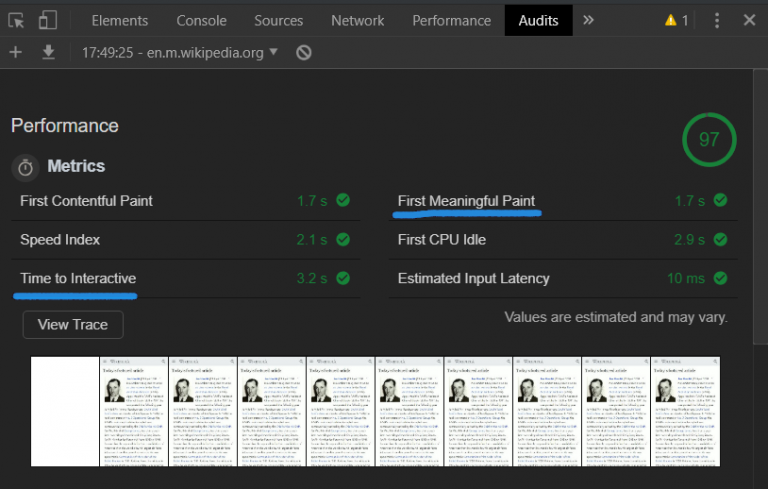This screenshot has height=489, width=768.
Task: Clear all audits with the circle-slash icon
Action: 304,52
